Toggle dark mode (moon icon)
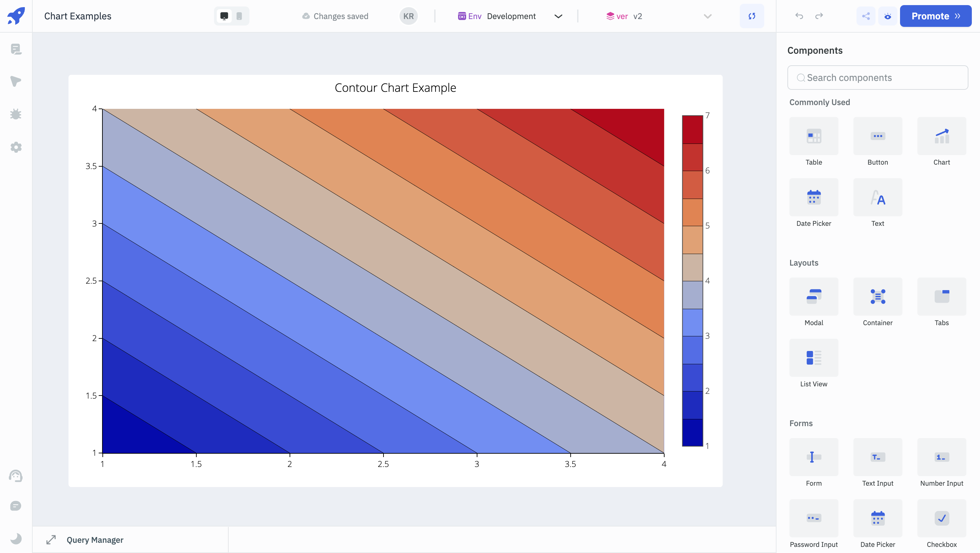980x553 pixels. pos(16,538)
